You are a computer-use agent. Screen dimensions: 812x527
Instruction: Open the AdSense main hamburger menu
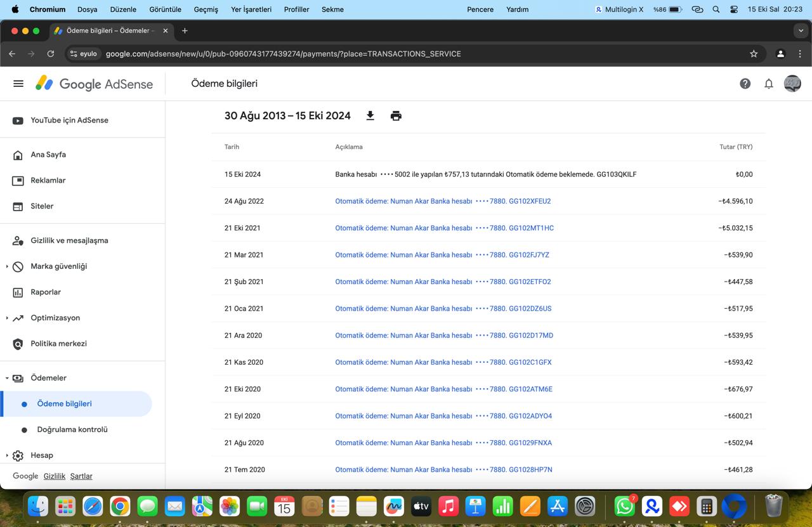(x=18, y=84)
